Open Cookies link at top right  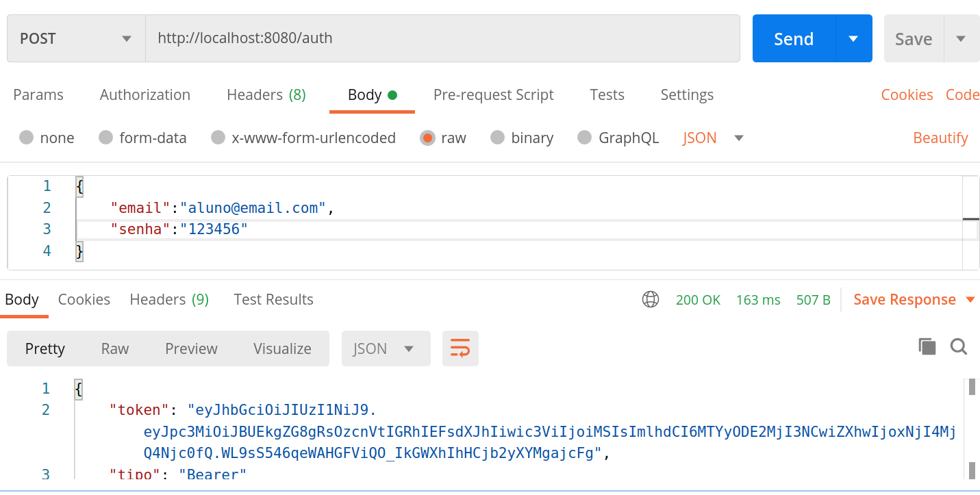pyautogui.click(x=907, y=94)
